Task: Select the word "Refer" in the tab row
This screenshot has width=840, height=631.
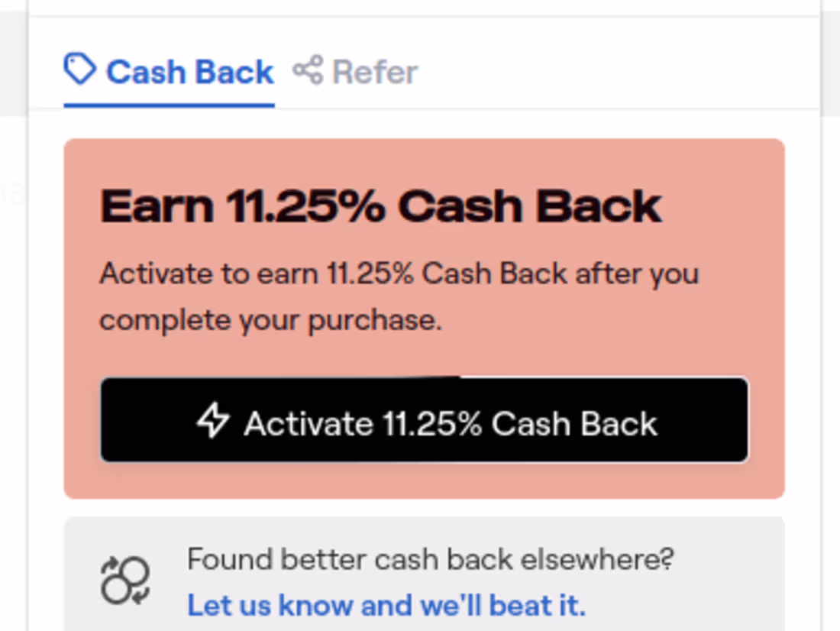Action: pos(375,73)
